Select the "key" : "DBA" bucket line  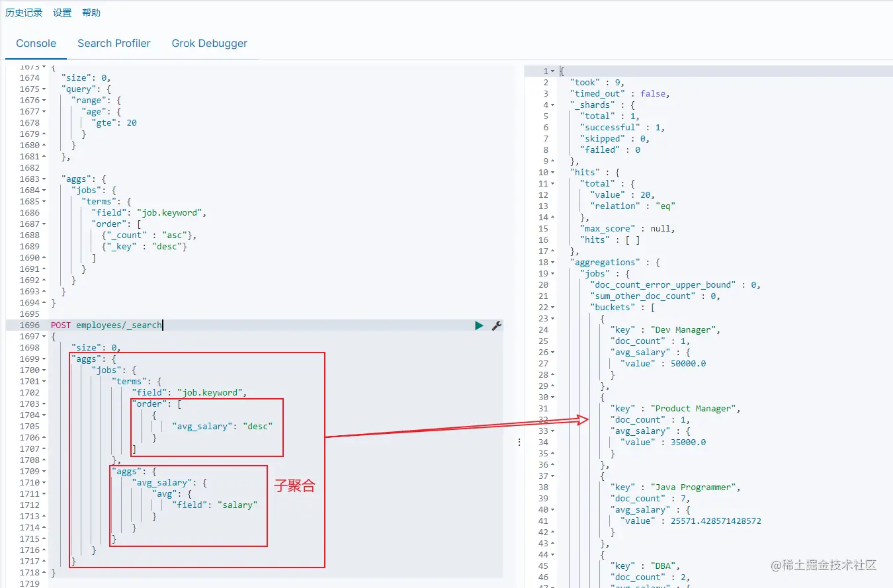pyautogui.click(x=645, y=566)
